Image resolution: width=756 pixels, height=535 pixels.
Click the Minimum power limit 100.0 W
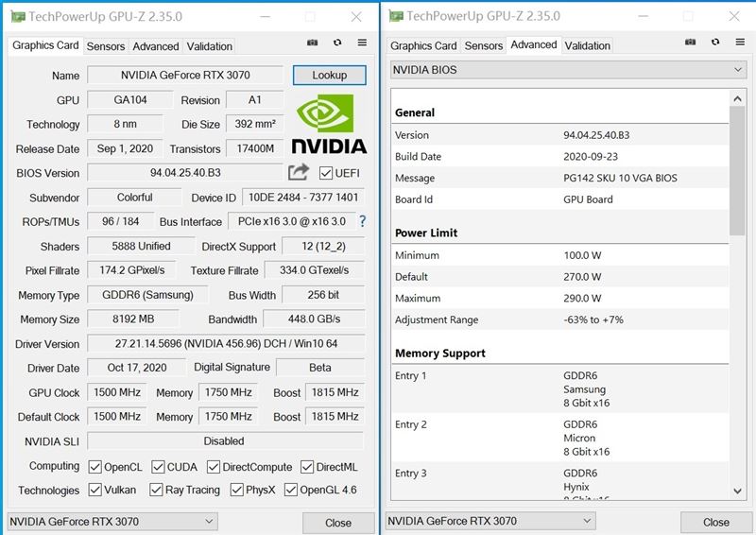coord(582,255)
